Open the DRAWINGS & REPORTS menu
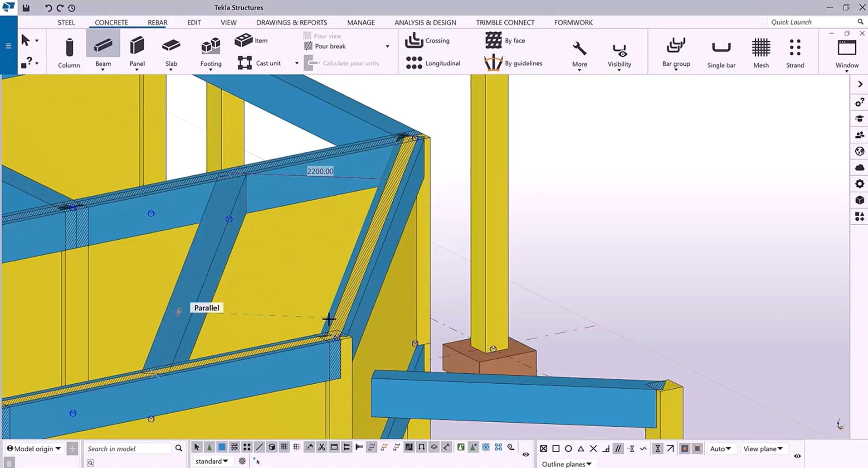The height and width of the screenshot is (468, 868). click(292, 22)
